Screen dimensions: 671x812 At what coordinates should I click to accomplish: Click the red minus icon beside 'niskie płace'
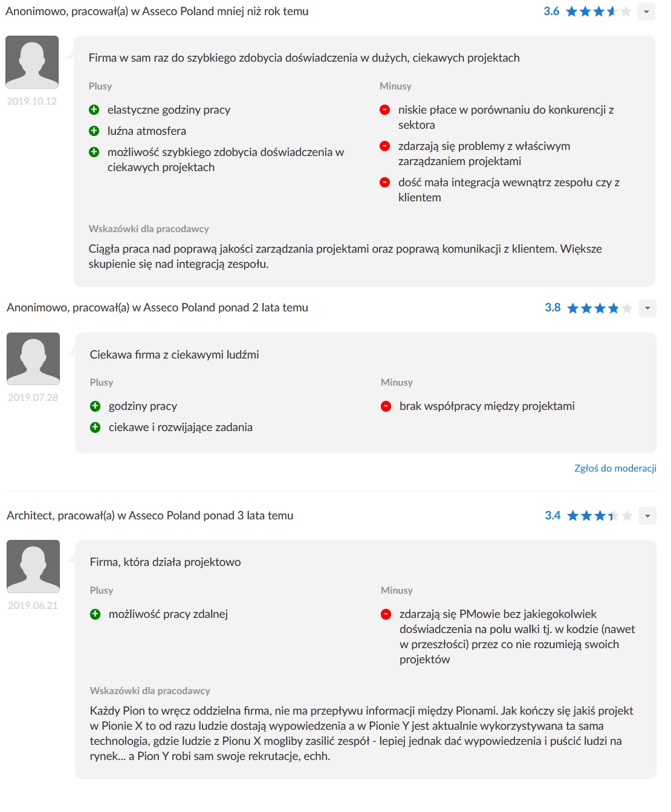pos(384,110)
